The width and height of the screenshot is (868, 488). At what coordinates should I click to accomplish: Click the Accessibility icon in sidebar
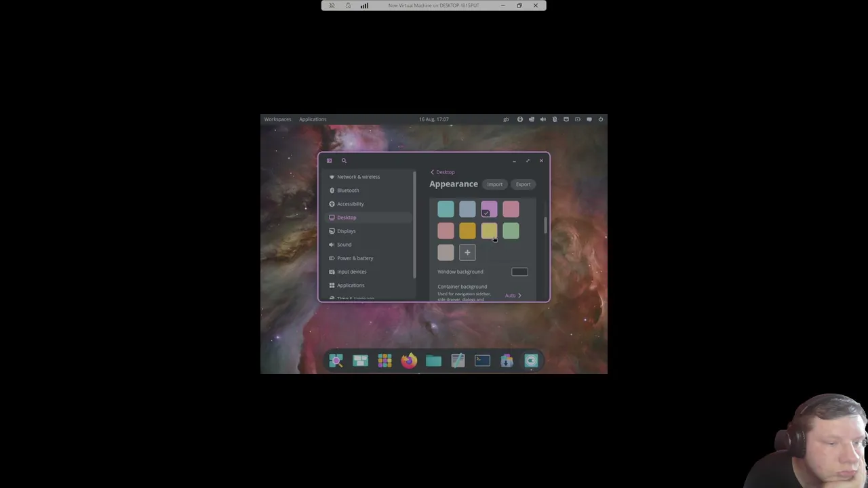pyautogui.click(x=332, y=204)
